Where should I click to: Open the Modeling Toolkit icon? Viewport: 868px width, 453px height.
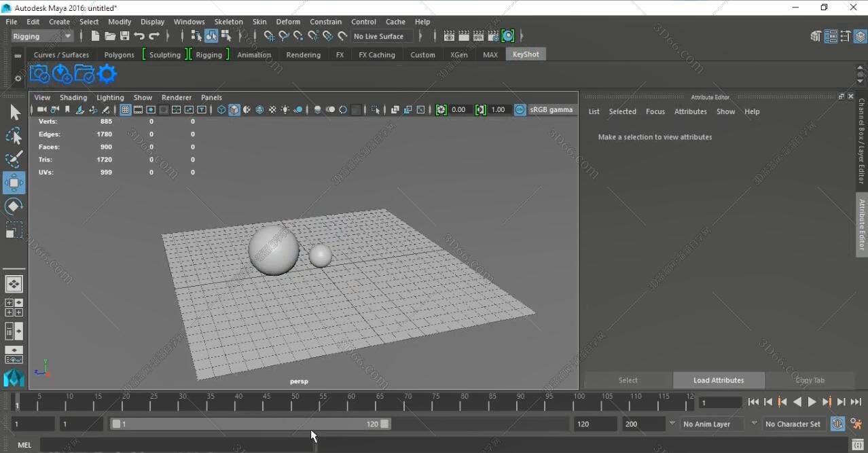pyautogui.click(x=816, y=37)
